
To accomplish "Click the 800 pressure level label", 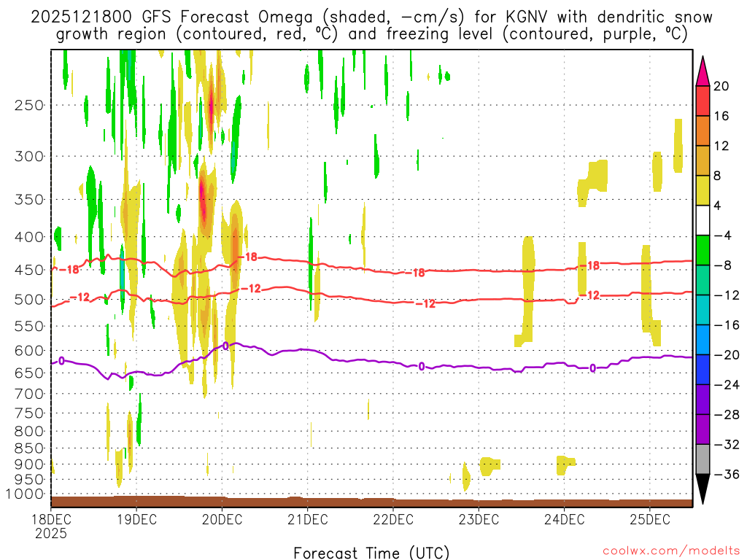I will pyautogui.click(x=29, y=431).
